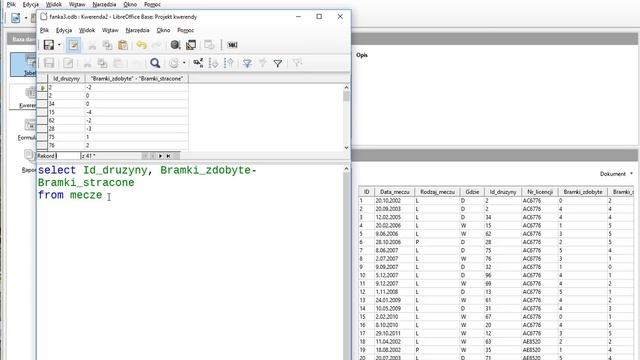Screen dimensions: 640x360
Task: Click the refresh icon in record toolbar
Action: coord(174,63)
